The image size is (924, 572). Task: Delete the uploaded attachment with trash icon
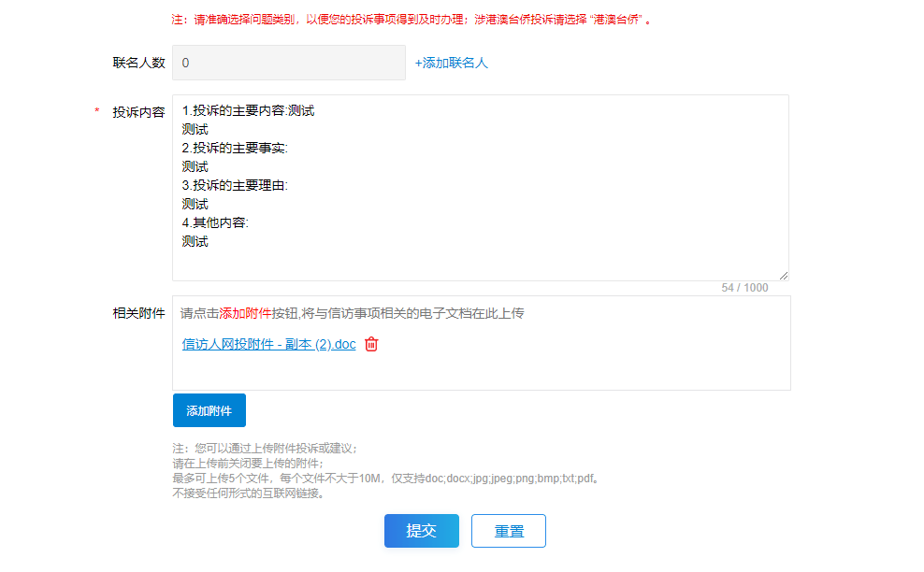tap(371, 344)
